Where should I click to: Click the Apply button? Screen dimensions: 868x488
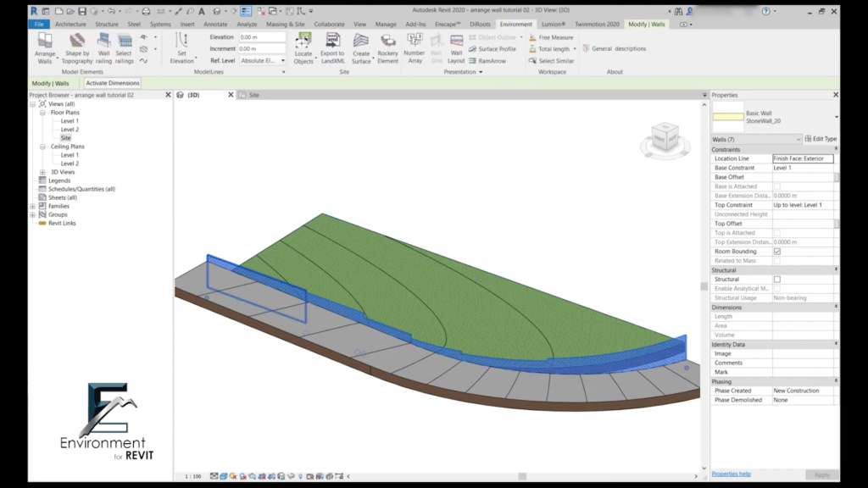point(821,474)
